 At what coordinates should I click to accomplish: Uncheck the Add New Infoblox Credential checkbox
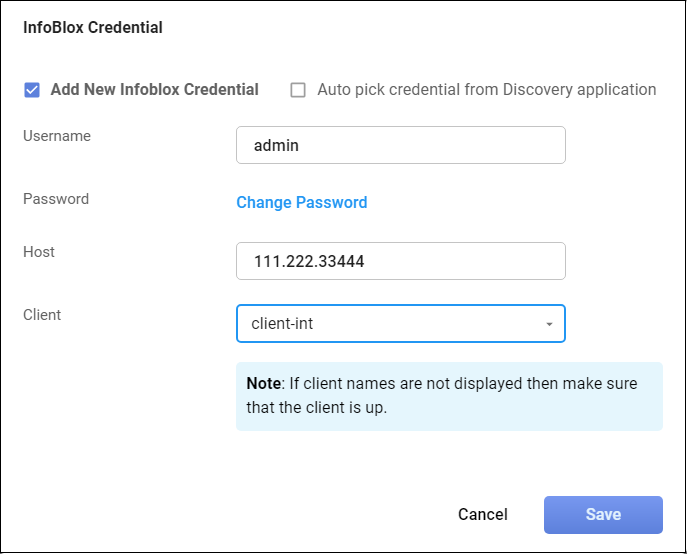32,90
